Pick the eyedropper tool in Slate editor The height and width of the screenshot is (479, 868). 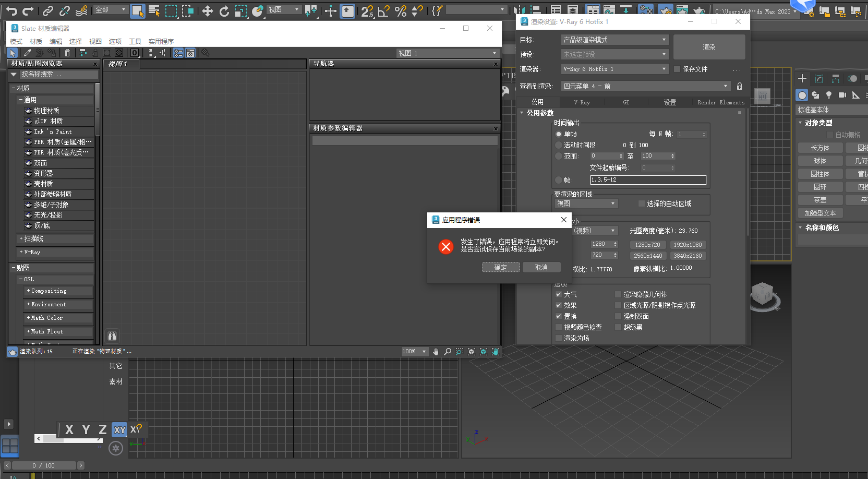pyautogui.click(x=28, y=53)
